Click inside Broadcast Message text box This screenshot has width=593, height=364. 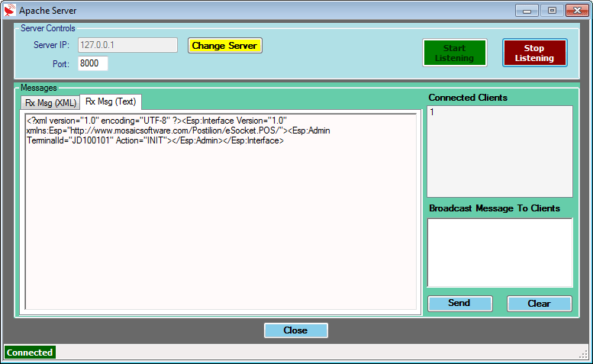500,253
